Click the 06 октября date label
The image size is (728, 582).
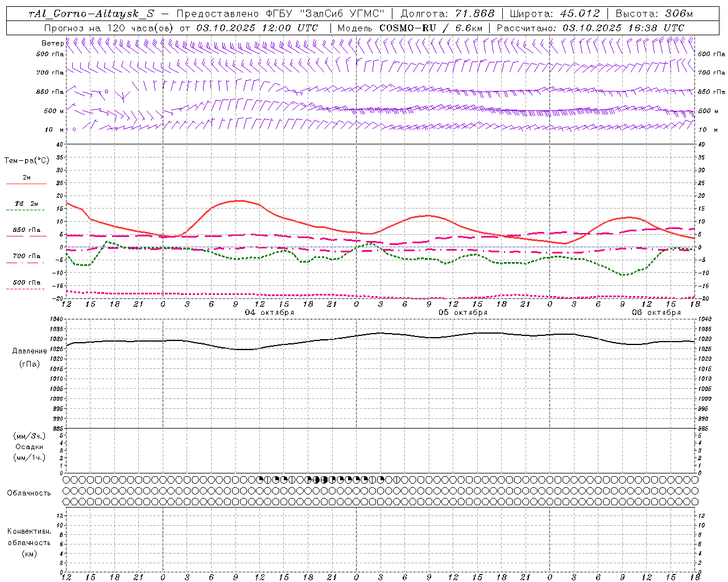point(656,313)
